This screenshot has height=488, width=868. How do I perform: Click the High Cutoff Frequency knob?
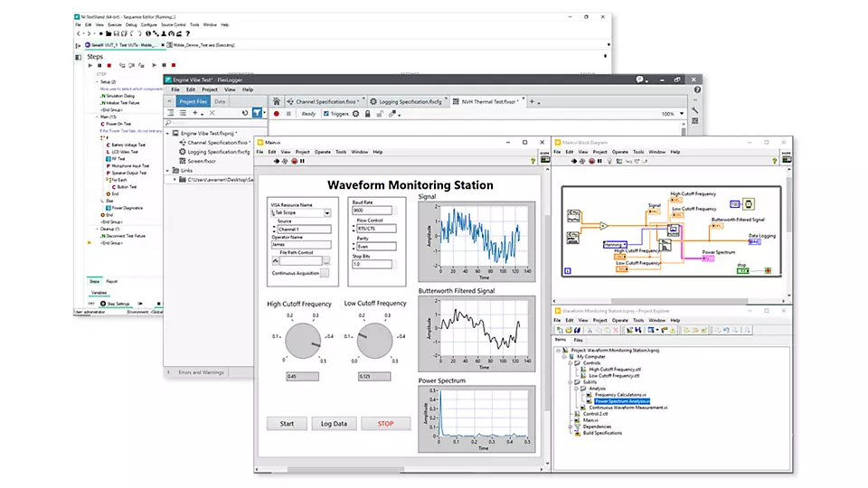[304, 344]
